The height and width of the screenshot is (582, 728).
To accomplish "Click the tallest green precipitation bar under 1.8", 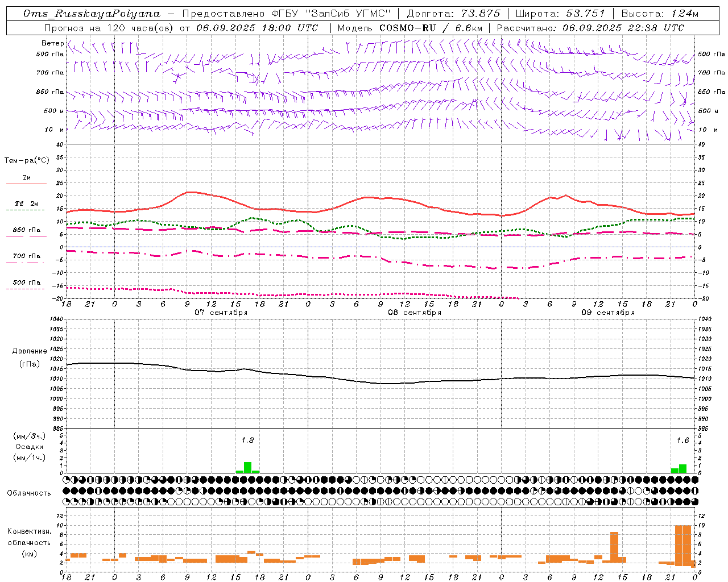I will coord(247,467).
